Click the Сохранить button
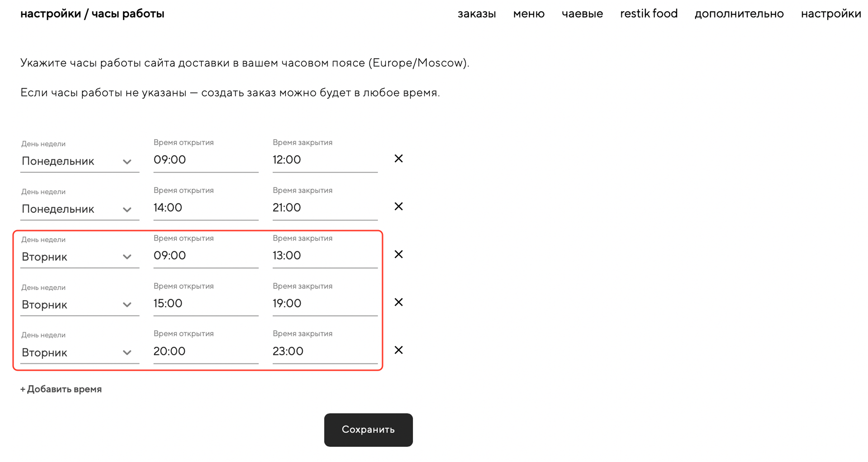The width and height of the screenshot is (868, 462). pyautogui.click(x=368, y=430)
